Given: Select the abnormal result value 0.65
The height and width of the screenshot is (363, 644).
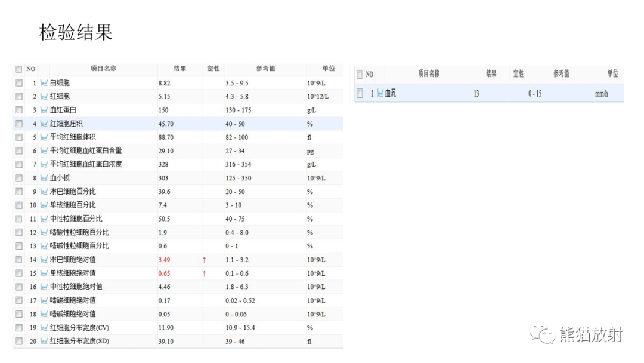Looking at the screenshot, I should (165, 273).
